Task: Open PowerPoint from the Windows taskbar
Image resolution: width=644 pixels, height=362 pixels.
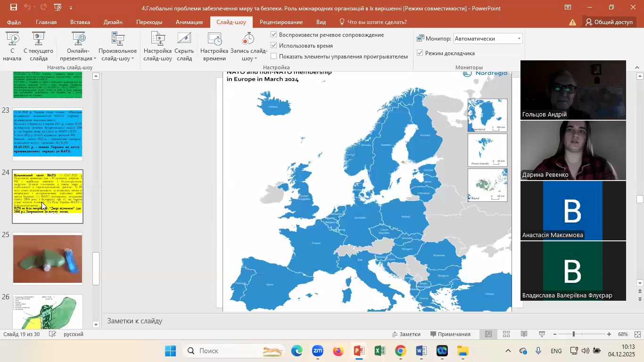Action: (x=359, y=351)
